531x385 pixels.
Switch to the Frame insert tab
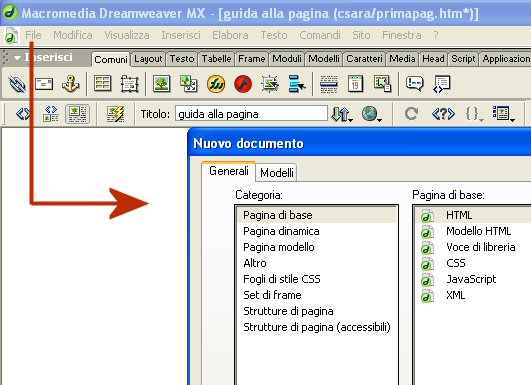tap(252, 59)
